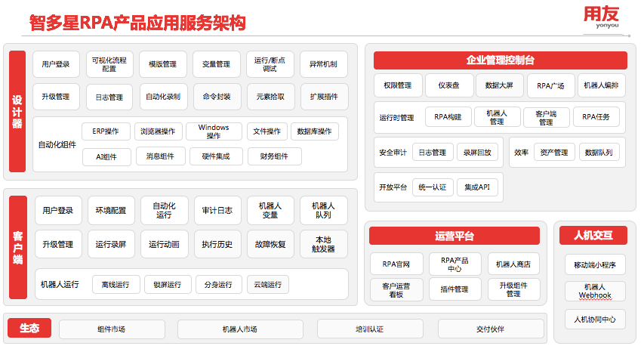Open the 集成API box
The width and height of the screenshot is (644, 346).
(478, 187)
